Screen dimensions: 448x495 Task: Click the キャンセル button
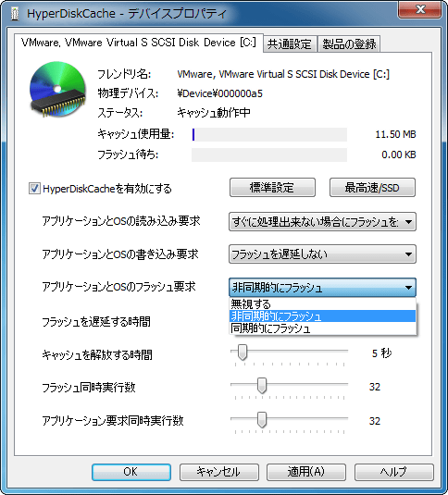click(x=219, y=472)
